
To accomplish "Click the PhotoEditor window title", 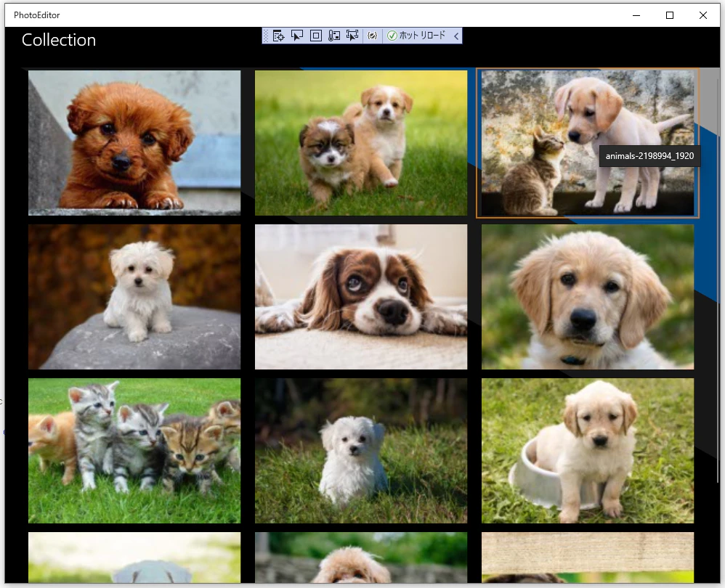I will point(37,15).
